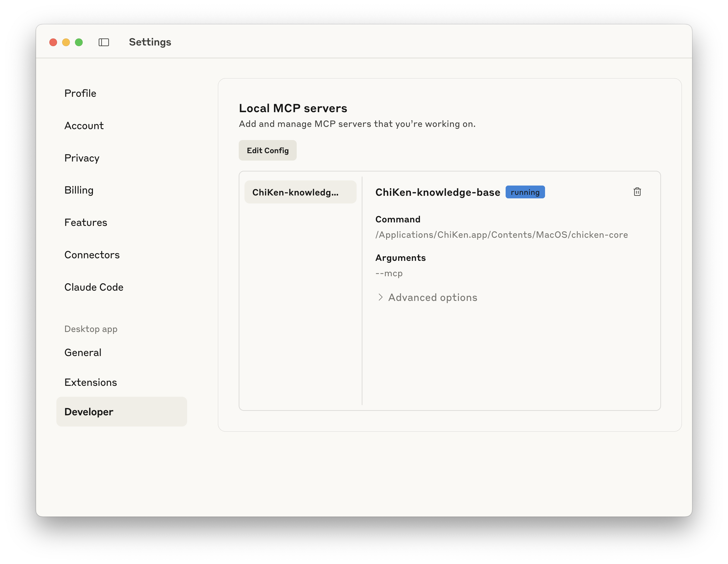728x564 pixels.
Task: Click the chicken-core command path text
Action: point(501,235)
